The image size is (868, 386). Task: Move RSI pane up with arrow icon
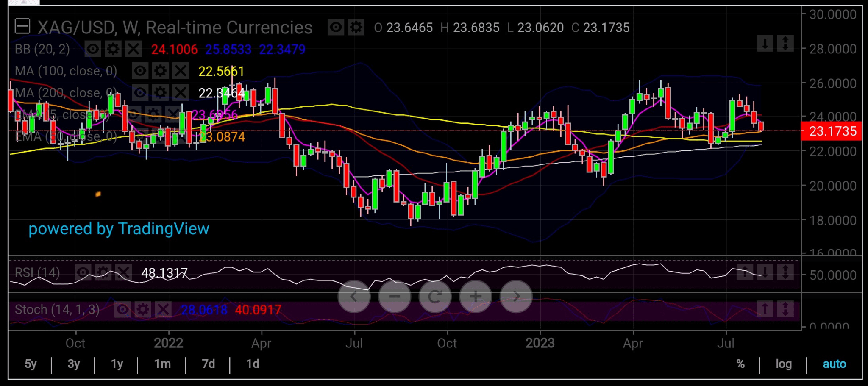745,272
